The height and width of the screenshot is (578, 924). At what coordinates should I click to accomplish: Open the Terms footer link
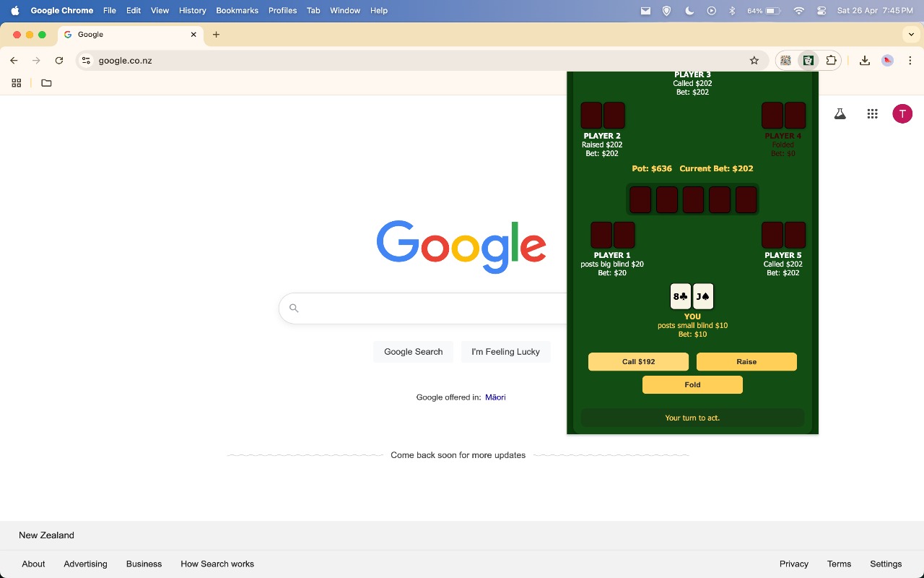(839, 564)
